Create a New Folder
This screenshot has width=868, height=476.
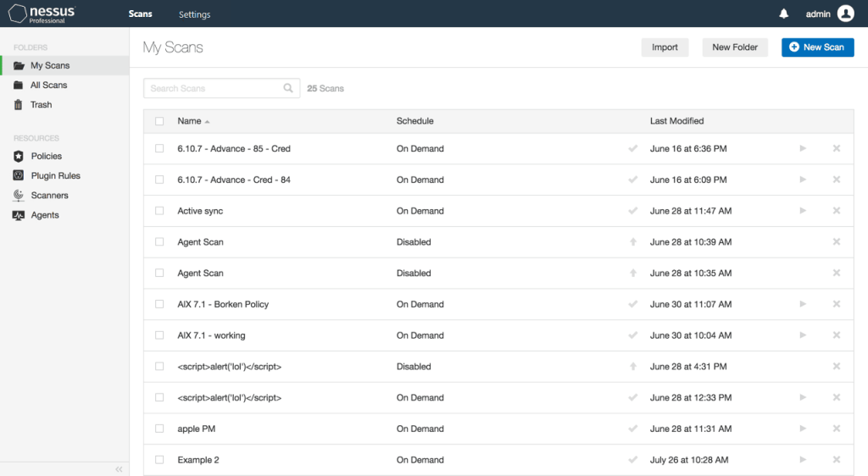tap(735, 47)
